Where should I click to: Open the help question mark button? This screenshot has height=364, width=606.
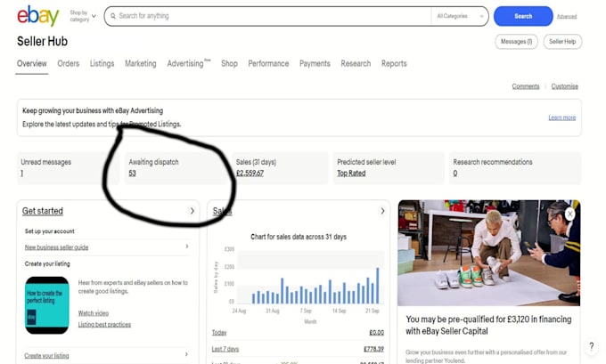click(x=592, y=346)
